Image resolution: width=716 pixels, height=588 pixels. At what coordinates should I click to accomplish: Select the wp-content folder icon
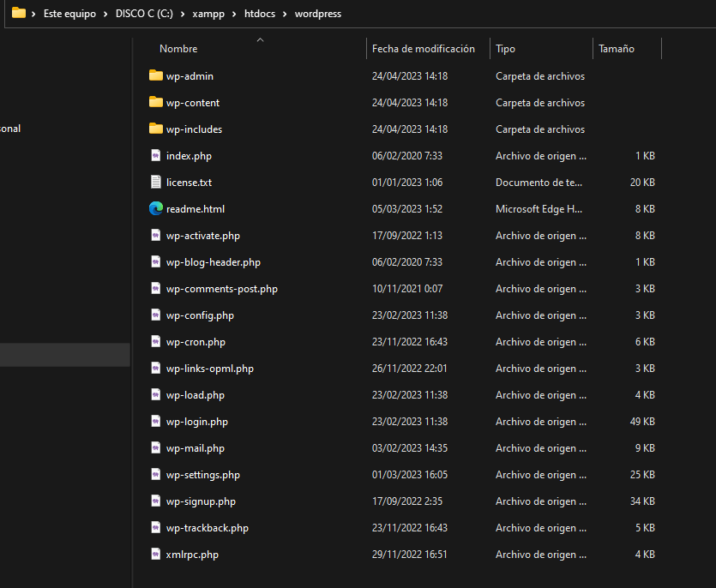tap(155, 102)
